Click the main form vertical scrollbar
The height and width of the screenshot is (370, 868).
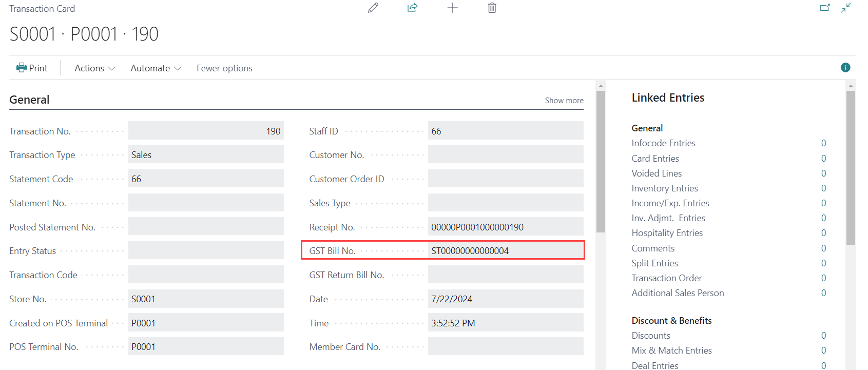coord(601,162)
